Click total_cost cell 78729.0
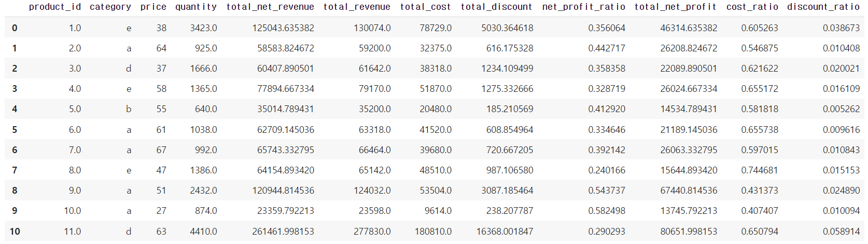 tap(436, 28)
